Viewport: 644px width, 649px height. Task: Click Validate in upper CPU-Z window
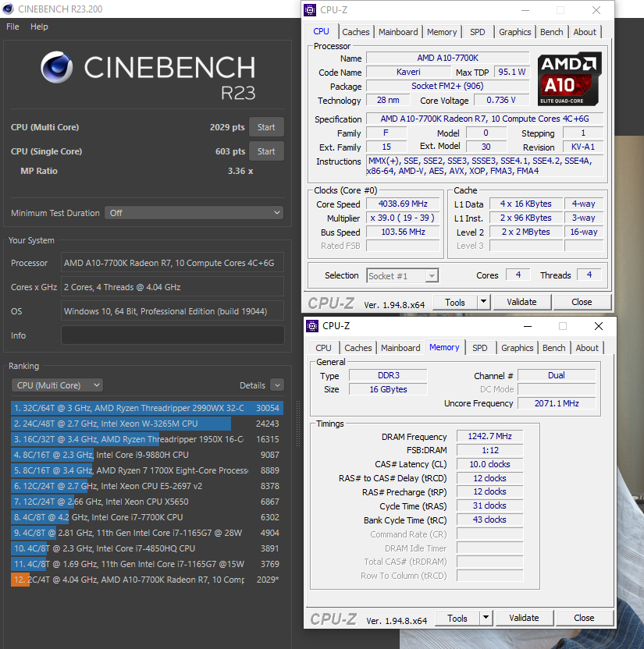click(x=521, y=302)
